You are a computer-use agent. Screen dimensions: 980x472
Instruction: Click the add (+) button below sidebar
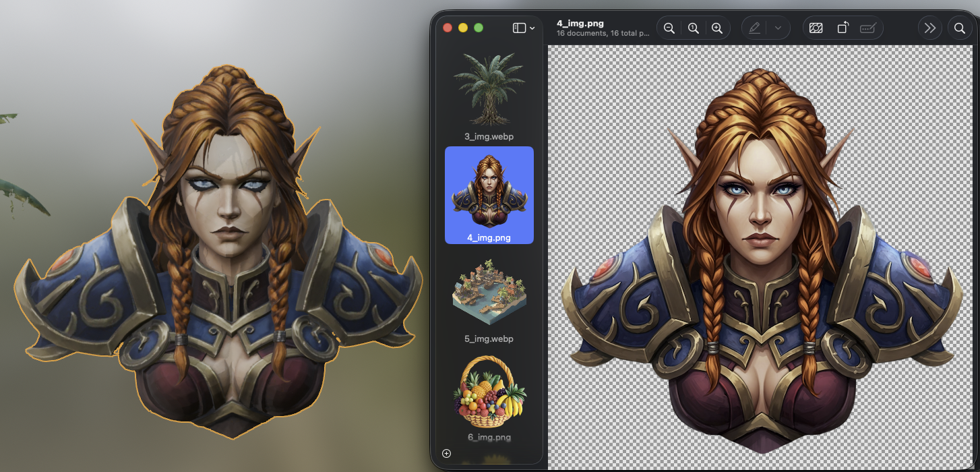tap(446, 453)
